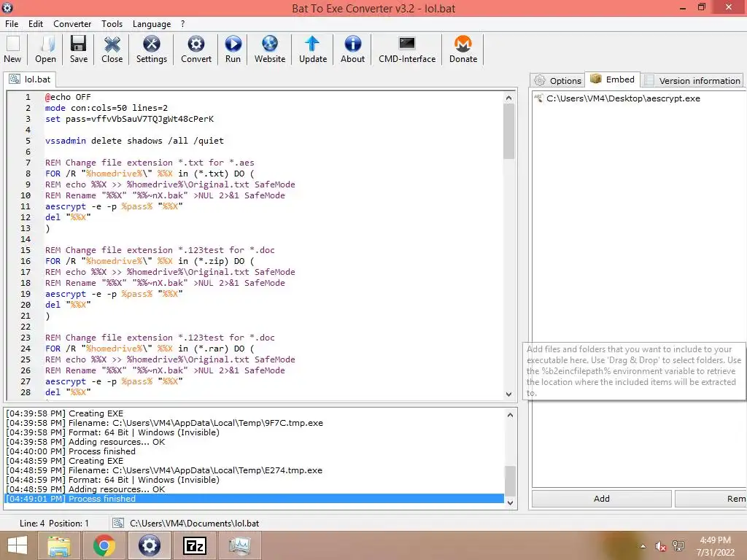
Task: Select the lol.bat editor tab
Action: pyautogui.click(x=30, y=79)
